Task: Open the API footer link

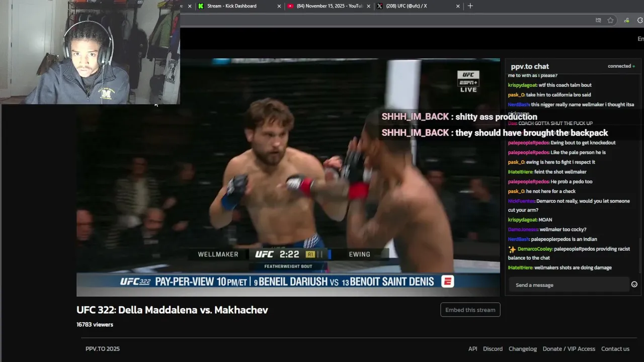Action: click(472, 349)
